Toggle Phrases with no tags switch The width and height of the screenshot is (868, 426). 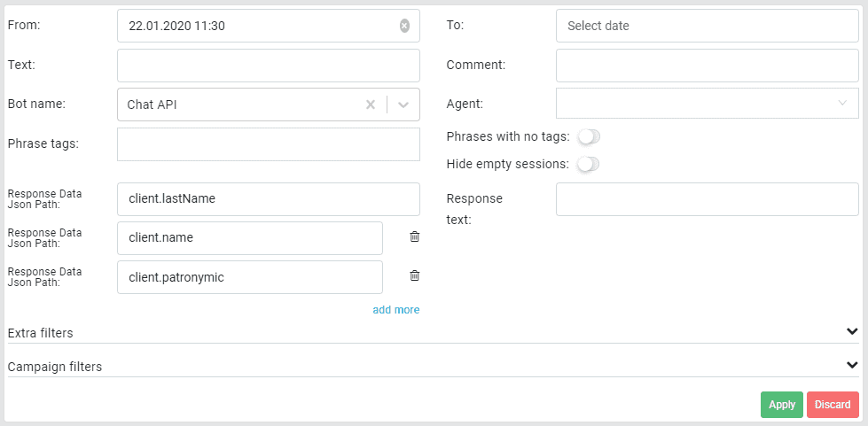[588, 136]
